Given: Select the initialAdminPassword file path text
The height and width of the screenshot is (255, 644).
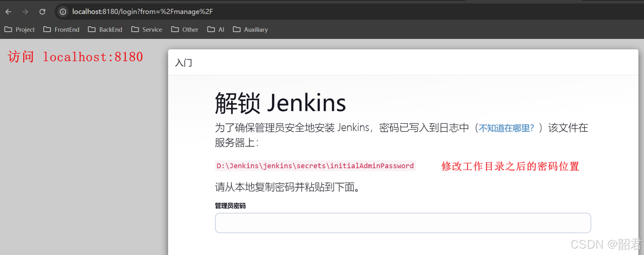Looking at the screenshot, I should pos(315,166).
